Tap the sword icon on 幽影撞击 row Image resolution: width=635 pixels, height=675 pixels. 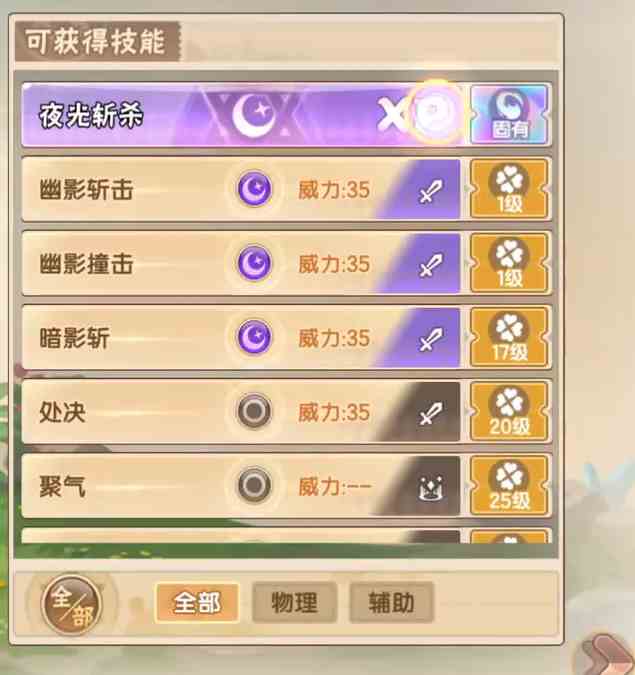coord(431,264)
